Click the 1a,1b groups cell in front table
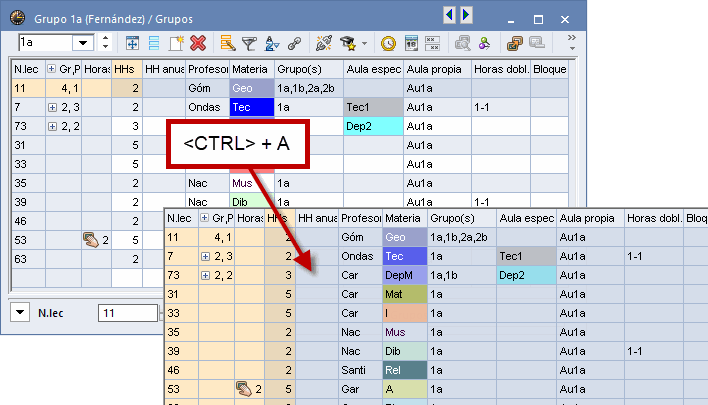The height and width of the screenshot is (405, 708). [462, 275]
